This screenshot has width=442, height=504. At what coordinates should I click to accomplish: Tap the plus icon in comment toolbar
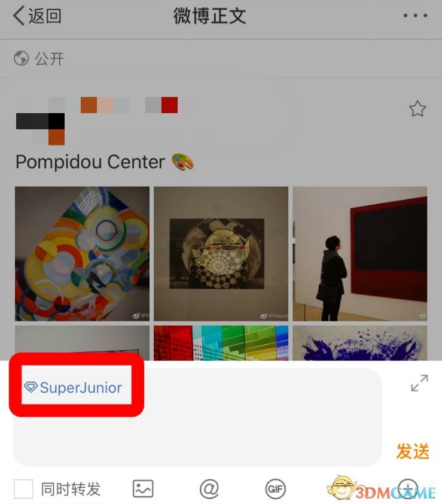point(407,488)
